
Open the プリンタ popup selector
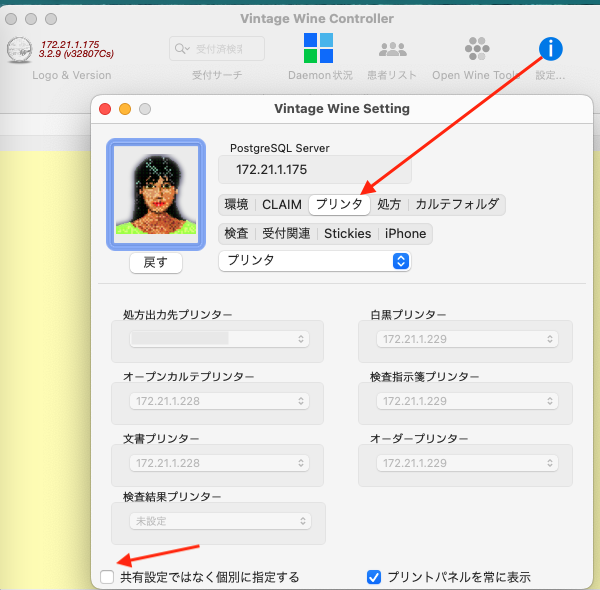tap(314, 260)
